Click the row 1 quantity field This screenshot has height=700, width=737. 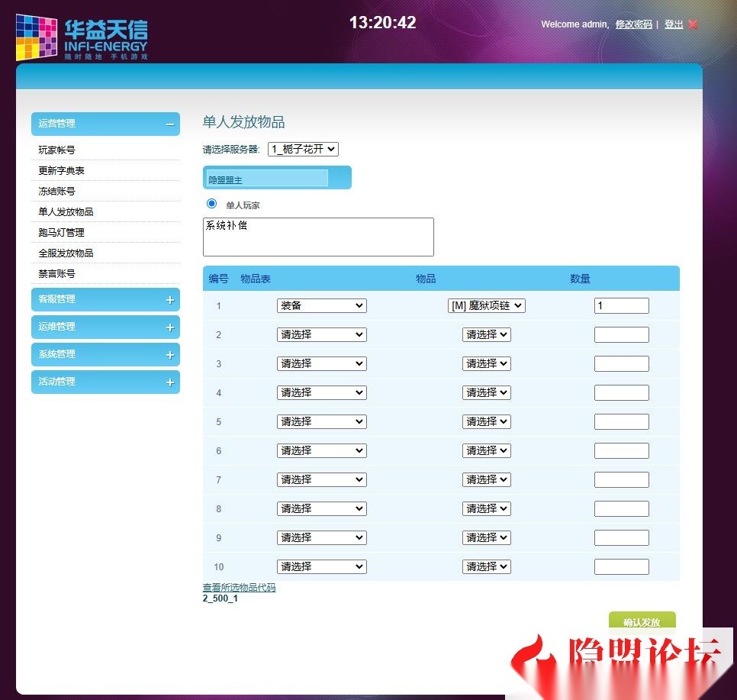pyautogui.click(x=621, y=306)
